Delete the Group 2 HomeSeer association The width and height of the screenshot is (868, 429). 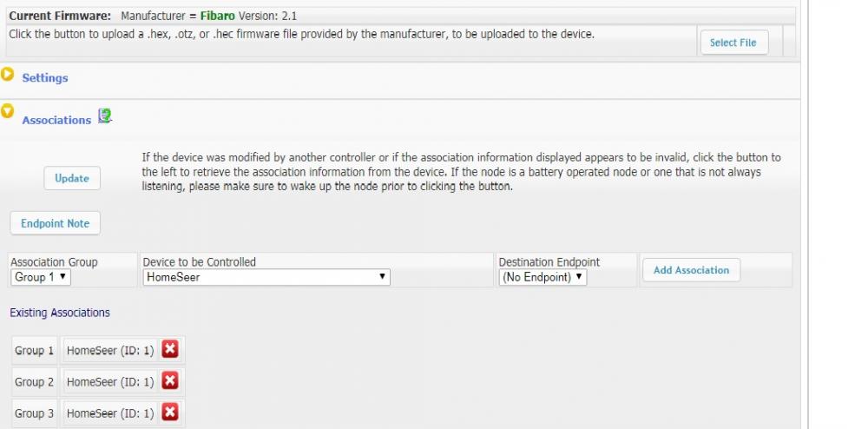point(170,381)
